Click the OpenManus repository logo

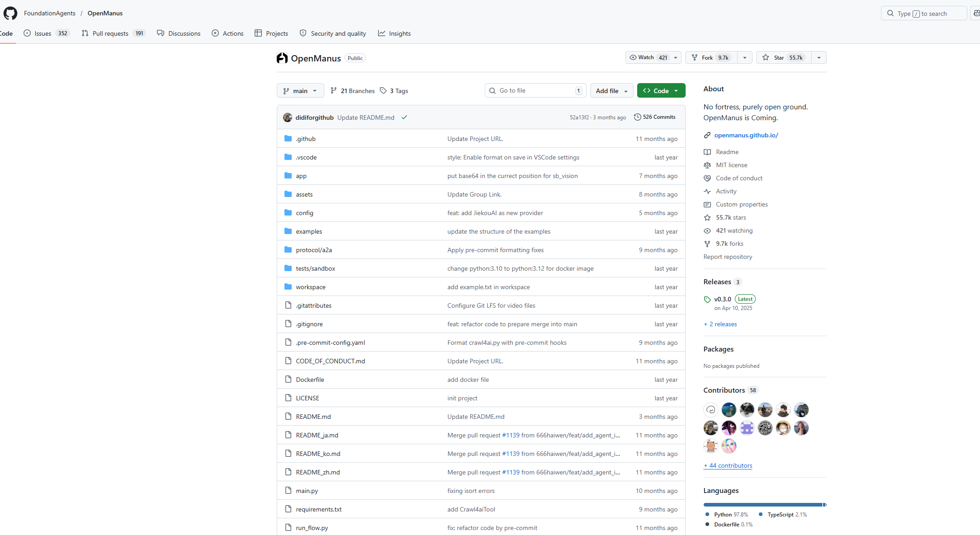click(282, 58)
